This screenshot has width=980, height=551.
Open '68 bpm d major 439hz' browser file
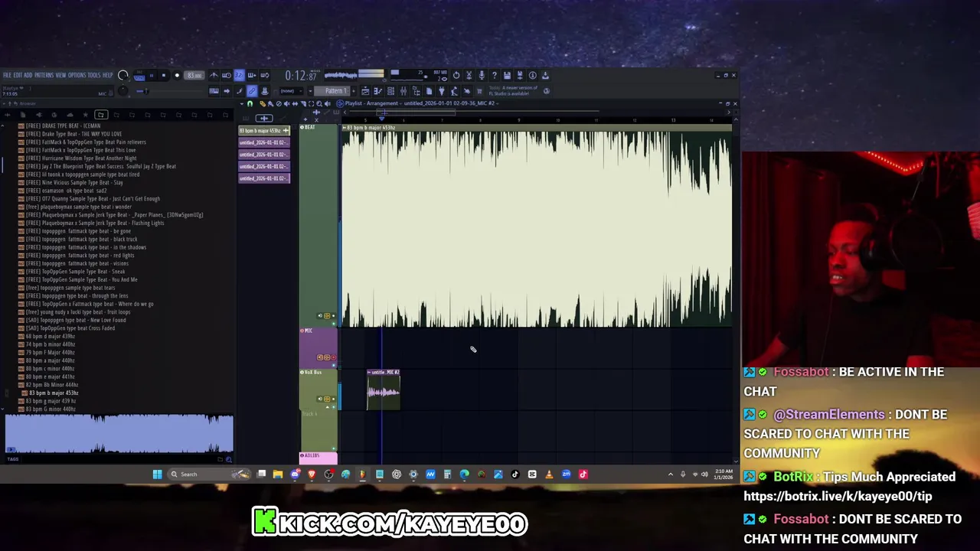[x=51, y=336]
